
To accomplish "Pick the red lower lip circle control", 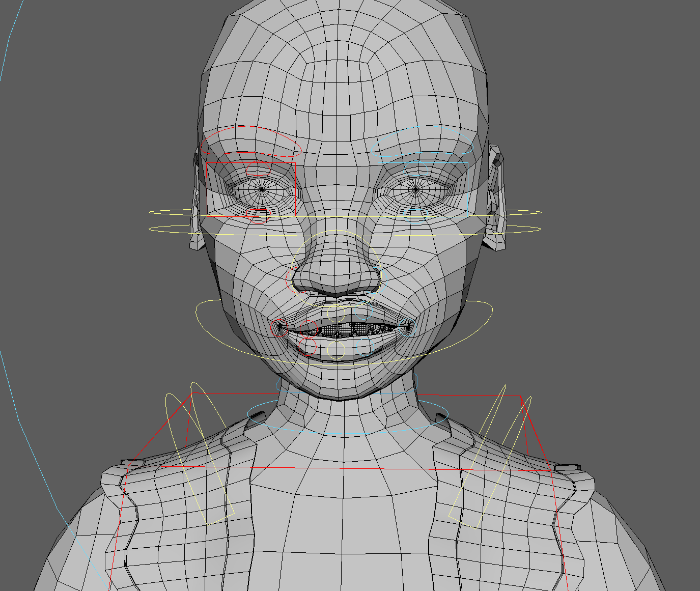I will coord(307,347).
